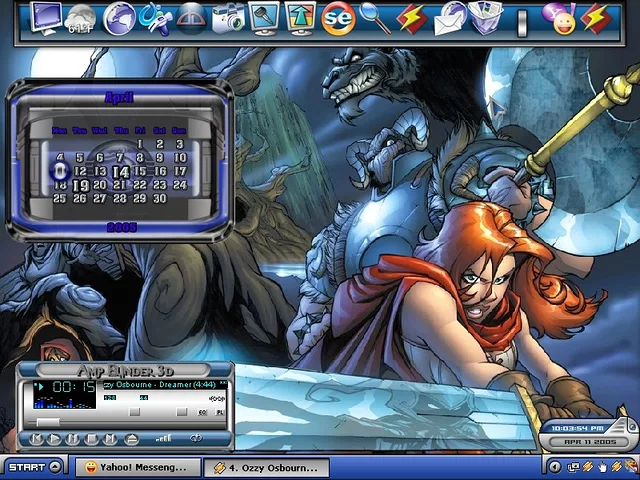
Task: Toggle the EQ button in the player
Action: [x=203, y=412]
